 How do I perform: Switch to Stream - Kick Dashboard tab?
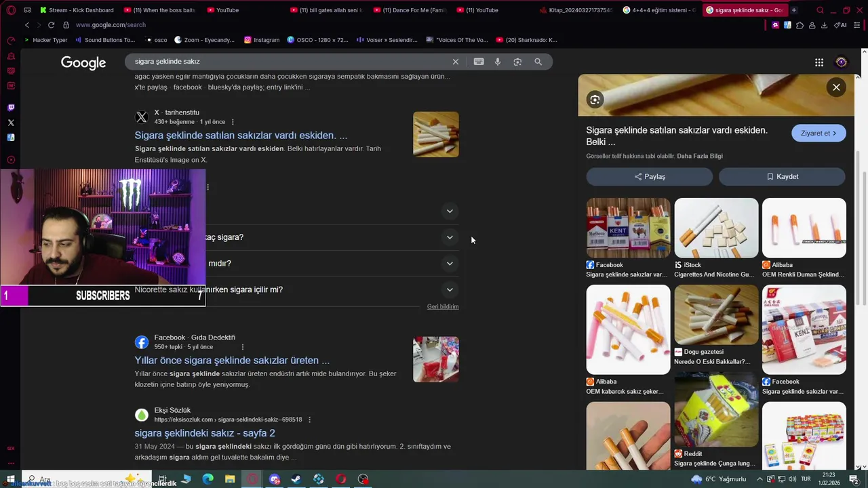click(x=77, y=10)
